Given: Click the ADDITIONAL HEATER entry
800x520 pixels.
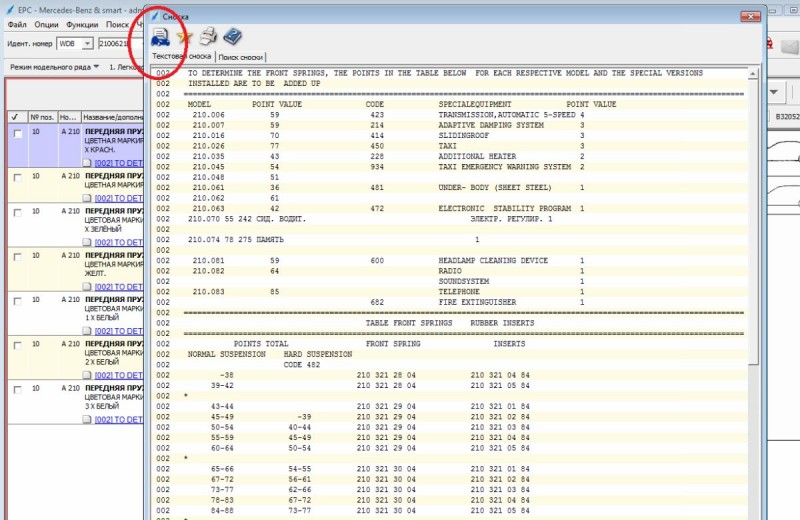Looking at the screenshot, I should (x=477, y=157).
